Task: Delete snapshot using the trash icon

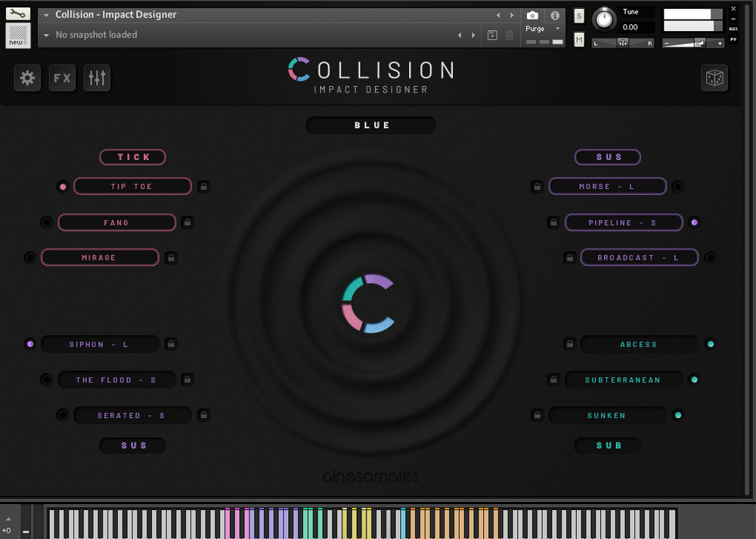Action: point(510,35)
